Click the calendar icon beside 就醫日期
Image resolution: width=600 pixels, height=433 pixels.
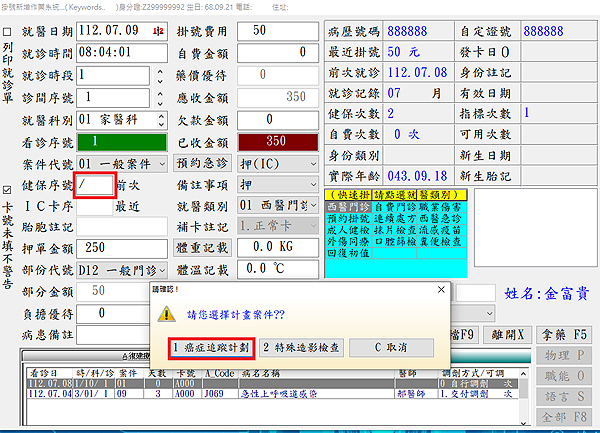tap(159, 31)
